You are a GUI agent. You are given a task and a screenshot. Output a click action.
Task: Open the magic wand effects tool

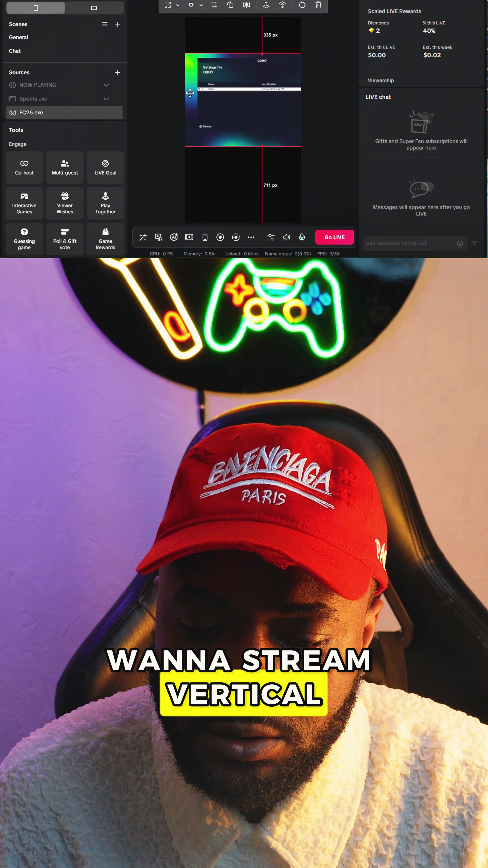[x=143, y=237]
